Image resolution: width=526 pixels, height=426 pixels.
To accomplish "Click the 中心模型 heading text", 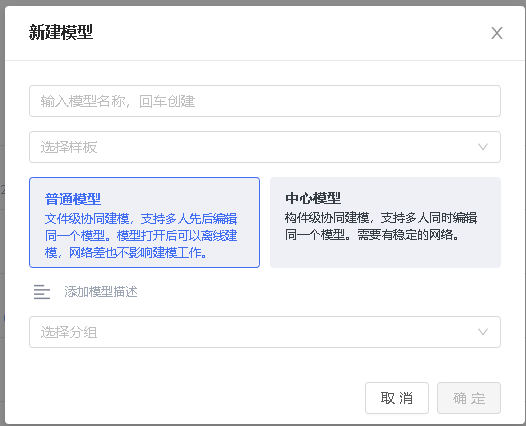I will (313, 198).
